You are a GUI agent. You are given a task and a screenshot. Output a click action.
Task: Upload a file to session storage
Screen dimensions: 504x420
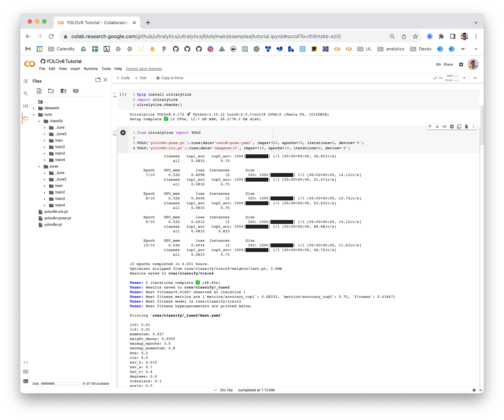click(x=39, y=91)
